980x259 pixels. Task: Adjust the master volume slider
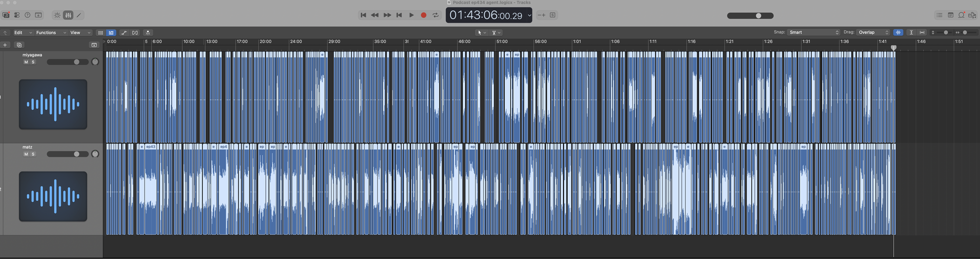tap(750, 16)
